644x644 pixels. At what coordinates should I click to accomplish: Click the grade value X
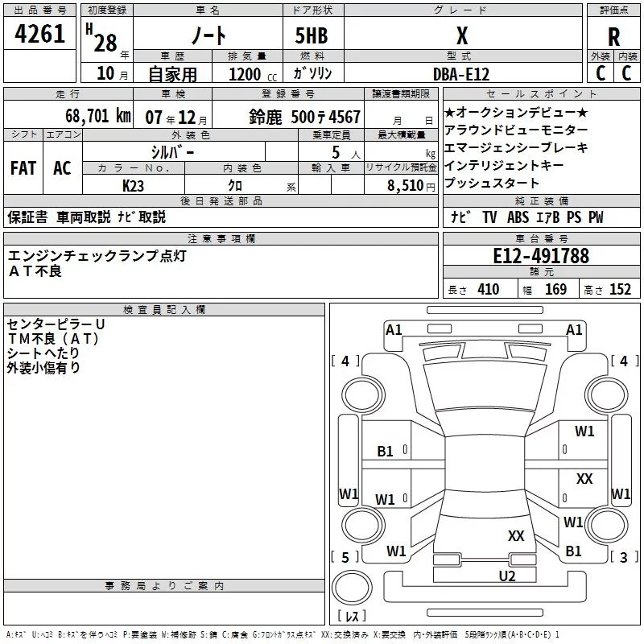(x=462, y=35)
